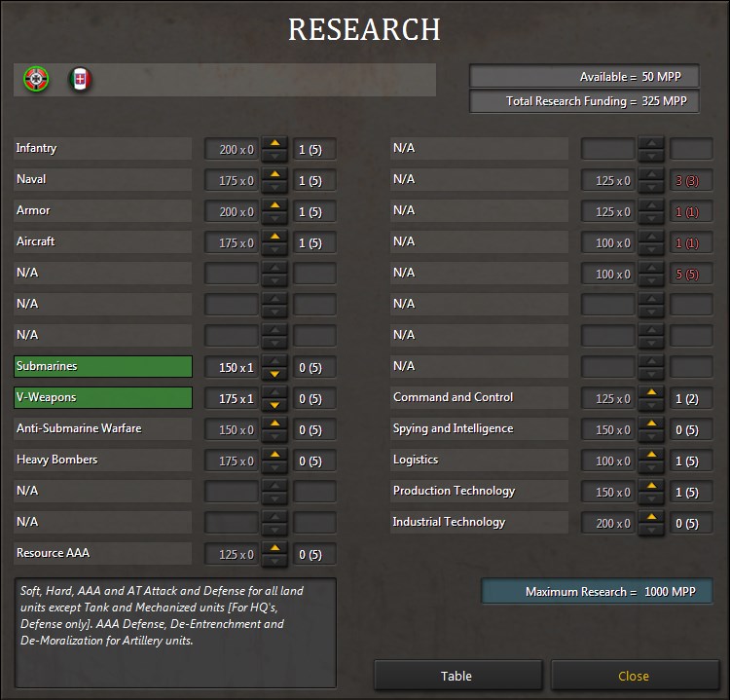Increase Armor research with up arrow

(x=275, y=205)
